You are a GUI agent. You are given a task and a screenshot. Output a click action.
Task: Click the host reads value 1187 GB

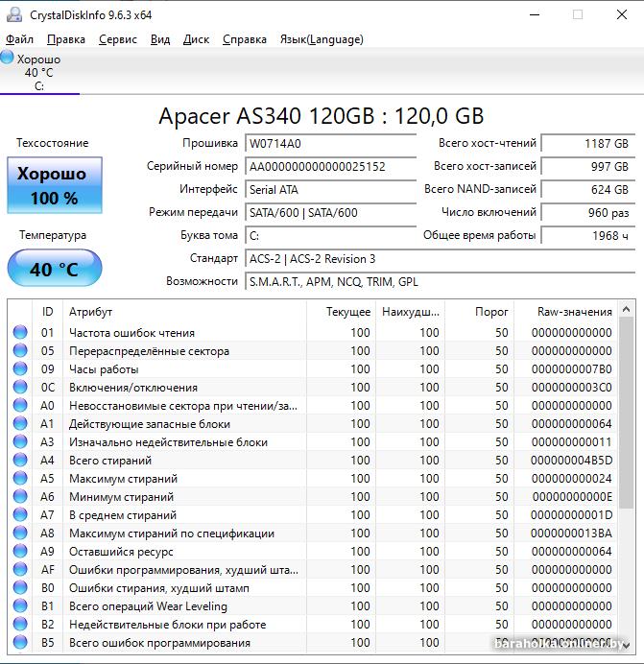[588, 144]
